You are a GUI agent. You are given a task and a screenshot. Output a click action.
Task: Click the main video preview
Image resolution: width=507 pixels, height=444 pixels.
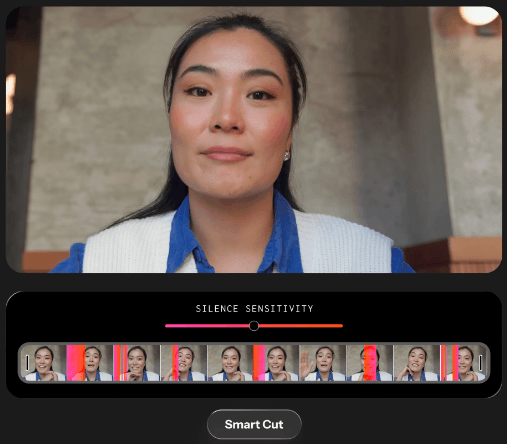coord(254,139)
